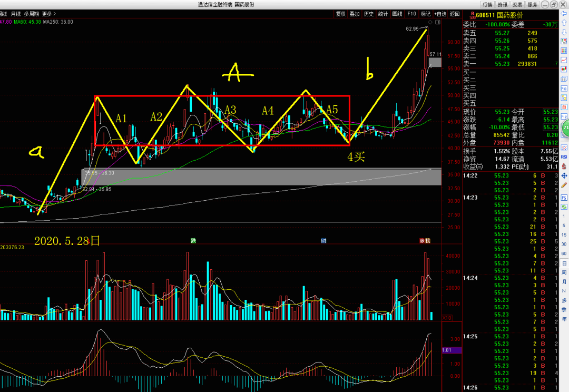Click the down arrow icon in right toolbar

coord(564,32)
